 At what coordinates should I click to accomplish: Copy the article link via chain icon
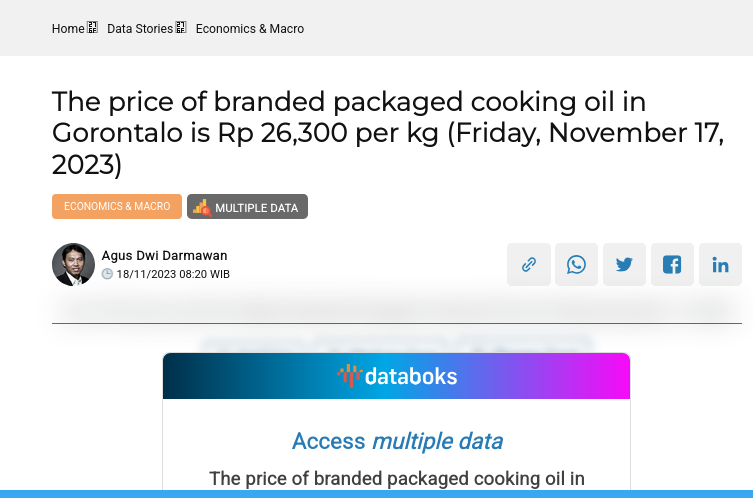tap(529, 265)
